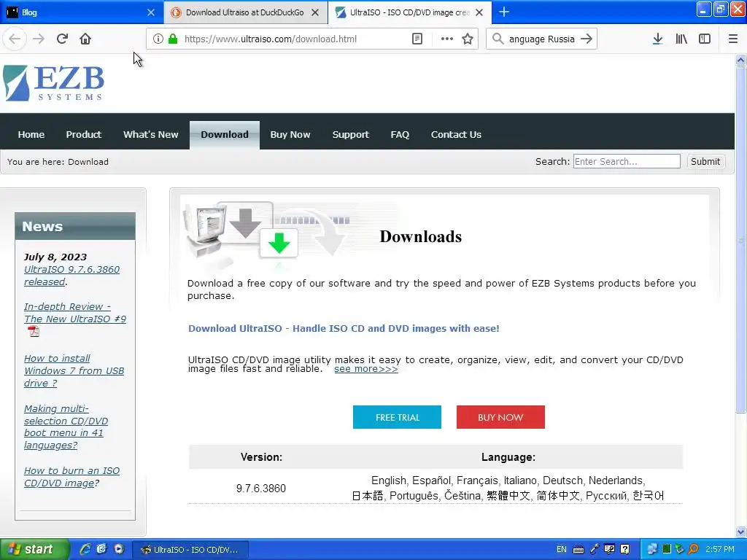This screenshot has width=747, height=560.
Task: Open 'How to burn an ISO CD/DVD image' link
Action: [x=71, y=477]
